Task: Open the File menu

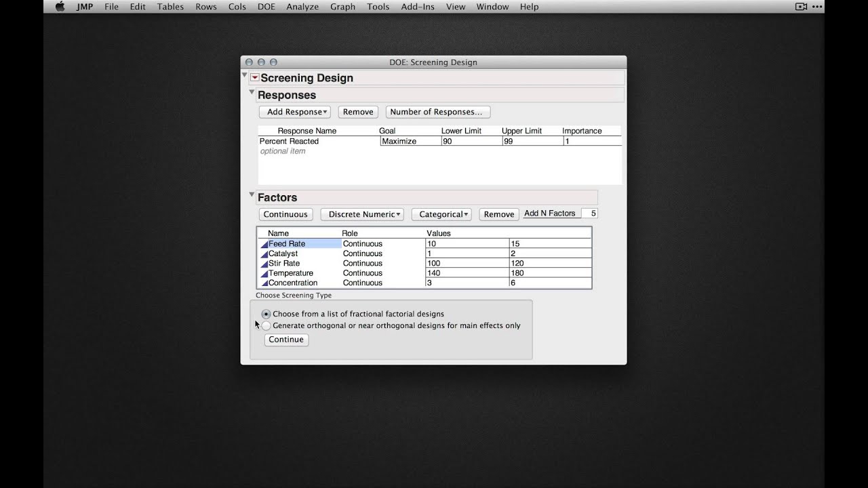Action: click(111, 7)
